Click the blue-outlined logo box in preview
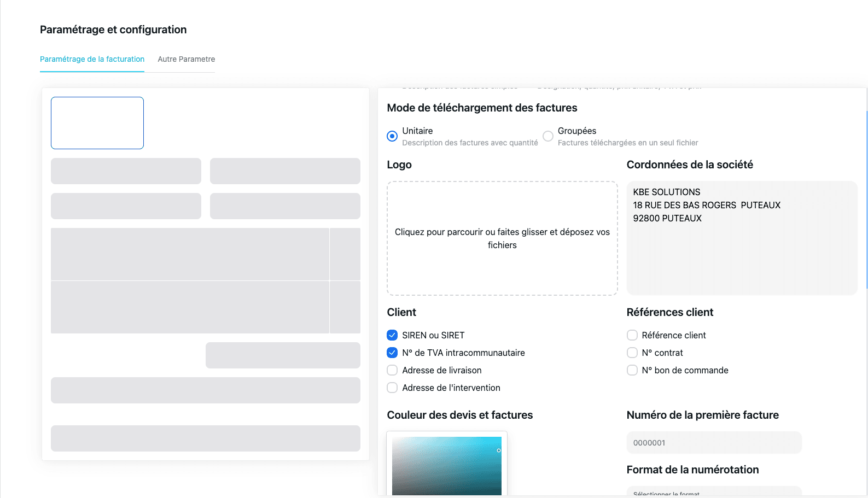The image size is (868, 498). [x=97, y=123]
